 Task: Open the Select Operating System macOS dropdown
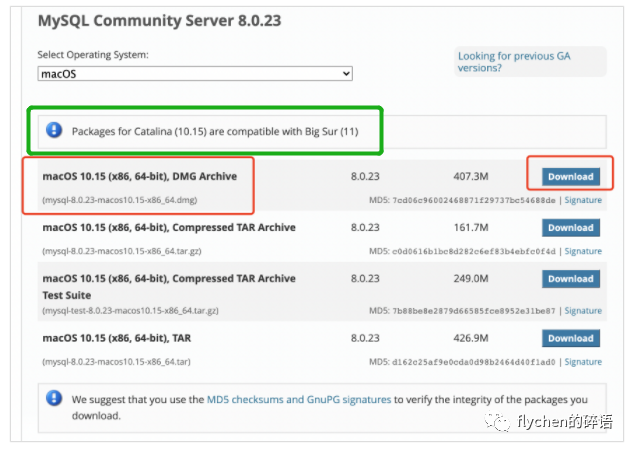pyautogui.click(x=195, y=74)
